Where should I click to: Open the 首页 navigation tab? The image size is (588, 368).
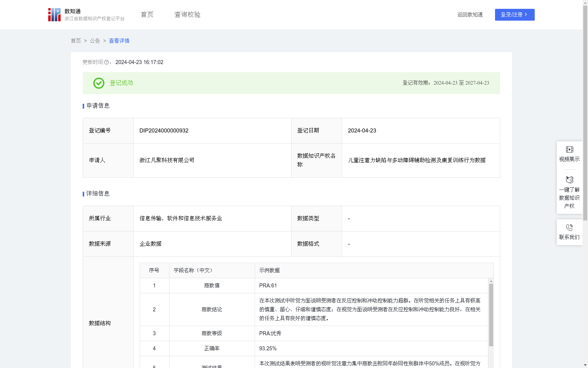point(147,15)
